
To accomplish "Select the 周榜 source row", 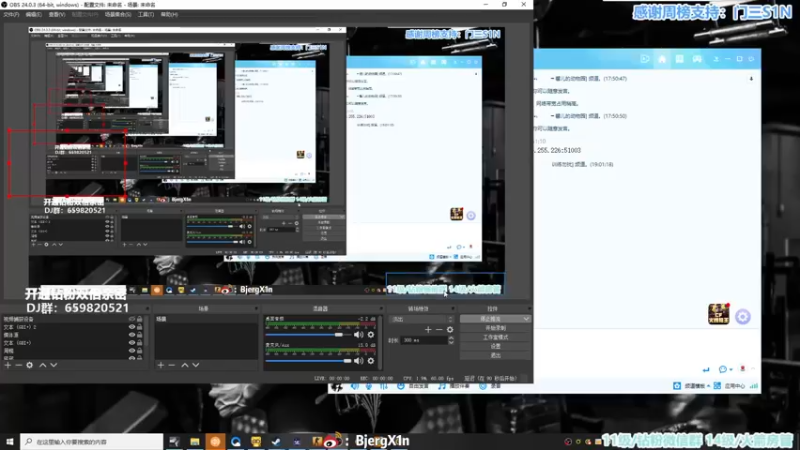I will click(x=72, y=351).
